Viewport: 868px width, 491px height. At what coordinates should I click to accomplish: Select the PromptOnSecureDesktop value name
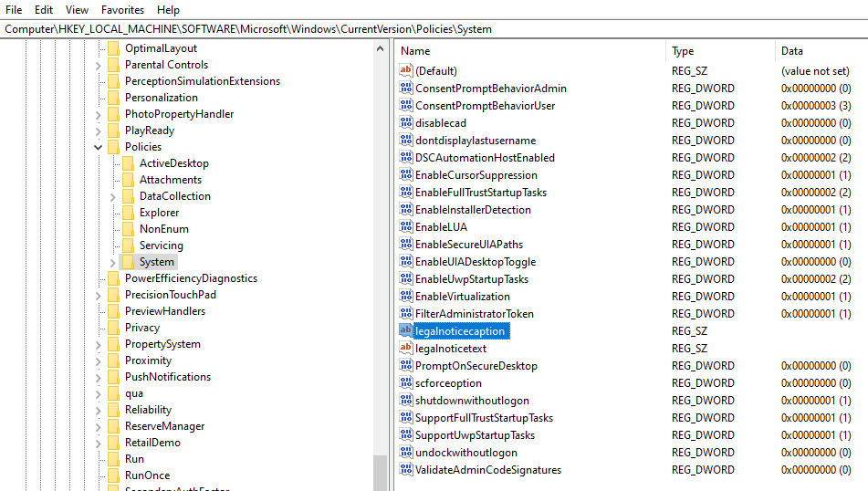click(x=476, y=365)
